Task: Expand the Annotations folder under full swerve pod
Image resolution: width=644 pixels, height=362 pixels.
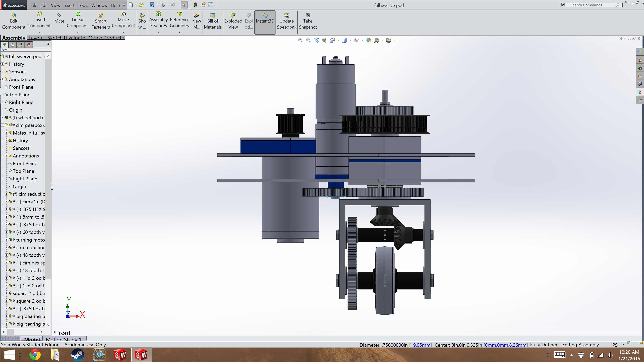Action: (2, 79)
